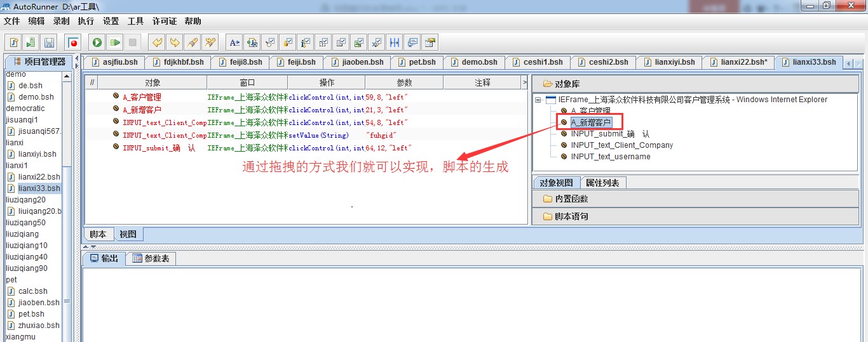The width and height of the screenshot is (868, 342).
Task: Redo with the yellow right-curved arrow icon
Action: click(x=175, y=43)
